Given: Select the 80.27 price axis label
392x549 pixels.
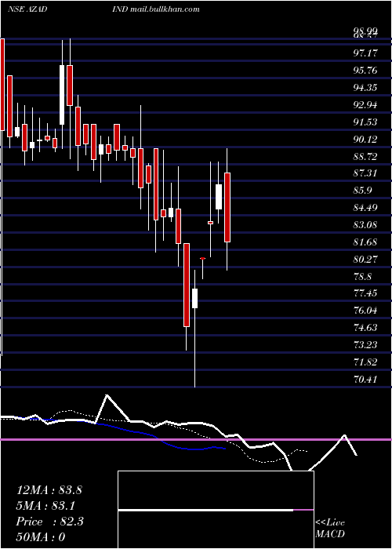Looking at the screenshot, I should 365,260.
